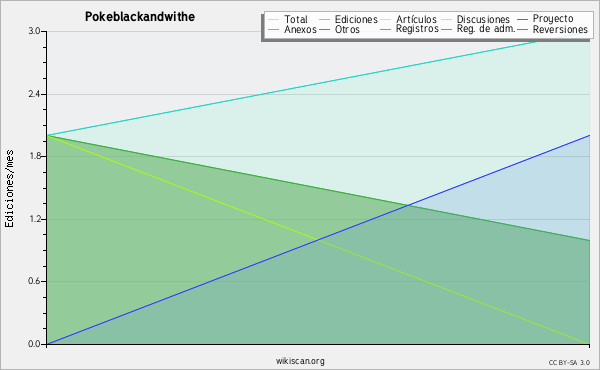Click the orange Anexos line swatch in the legend
The image size is (600, 370).
click(x=274, y=29)
